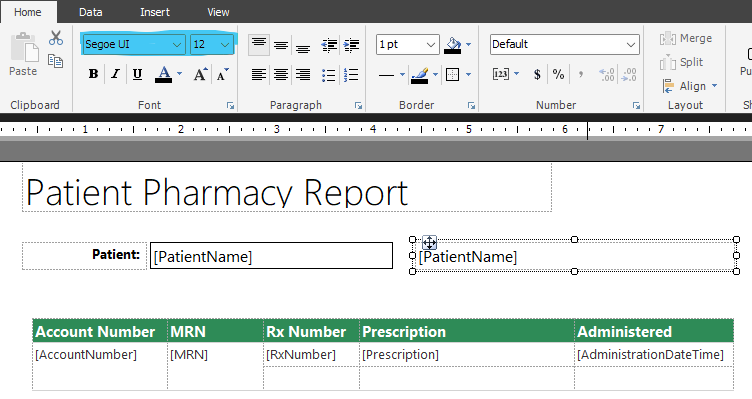Open the fill color dropdown arrow
The image size is (752, 399).
pyautogui.click(x=469, y=45)
